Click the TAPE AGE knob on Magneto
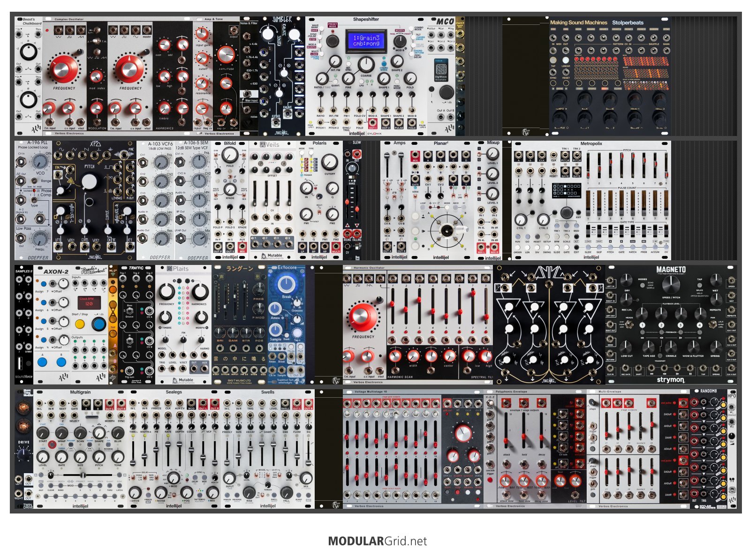The width and height of the screenshot is (756, 551). pyautogui.click(x=649, y=347)
